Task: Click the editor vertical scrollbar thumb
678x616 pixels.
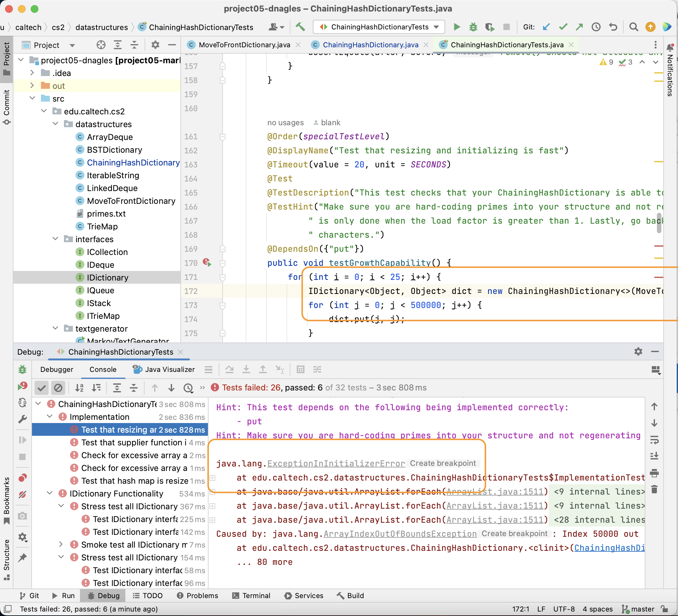Action: tap(659, 223)
